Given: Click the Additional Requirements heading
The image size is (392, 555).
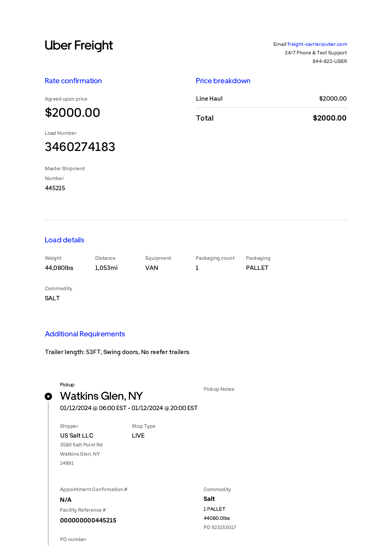Looking at the screenshot, I should 85,334.
